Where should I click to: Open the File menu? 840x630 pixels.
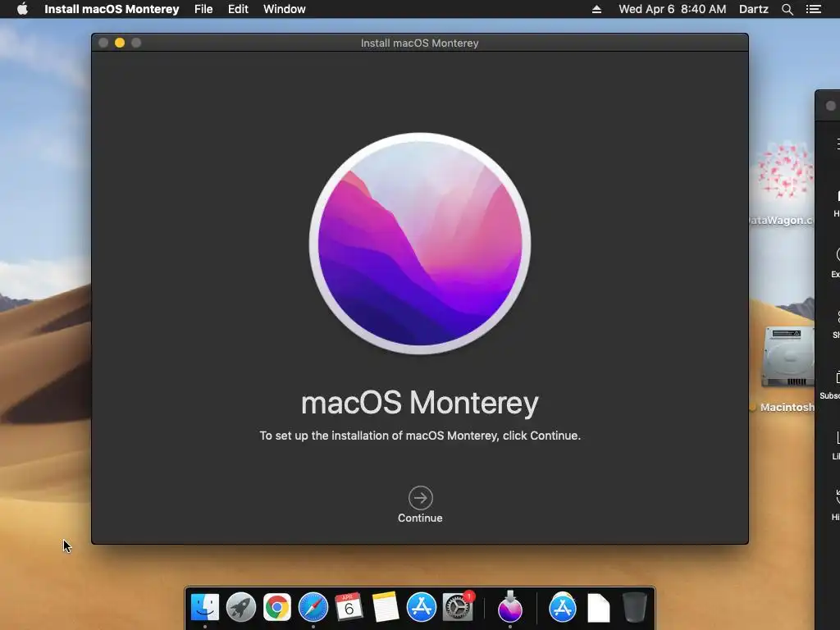[203, 9]
